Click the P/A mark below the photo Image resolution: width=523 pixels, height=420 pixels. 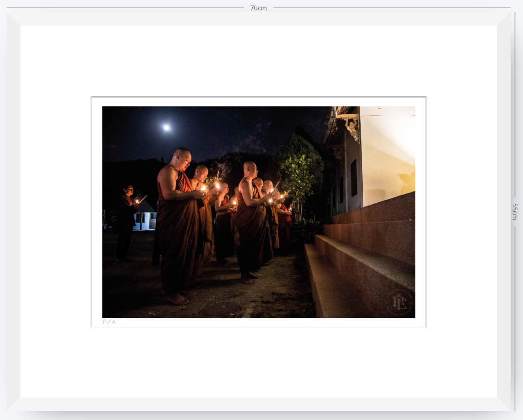[x=109, y=322]
